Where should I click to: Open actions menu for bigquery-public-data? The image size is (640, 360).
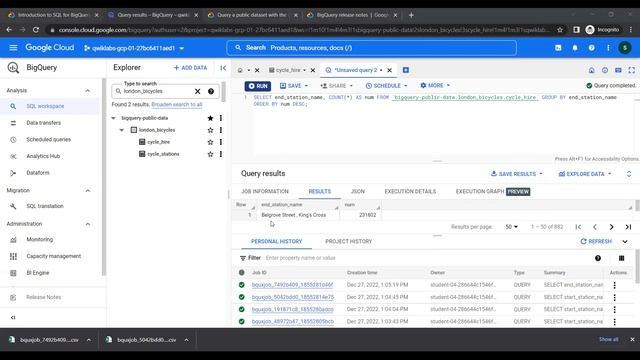coord(221,118)
